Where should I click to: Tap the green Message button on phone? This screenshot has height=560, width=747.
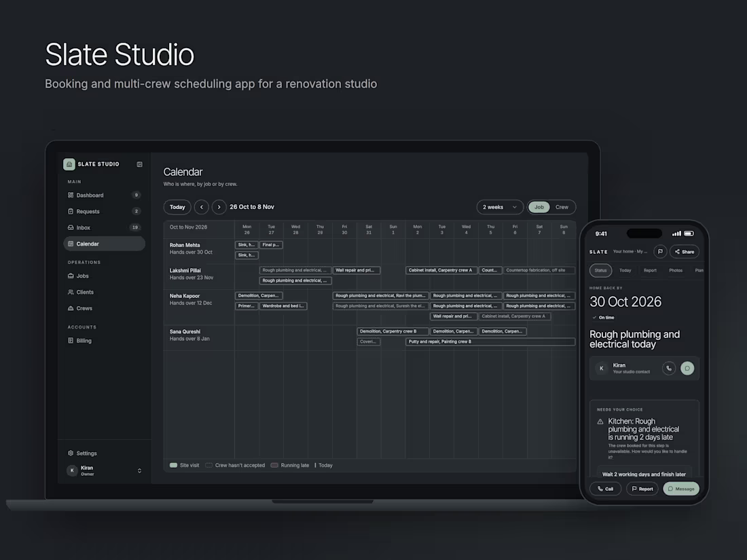point(681,489)
